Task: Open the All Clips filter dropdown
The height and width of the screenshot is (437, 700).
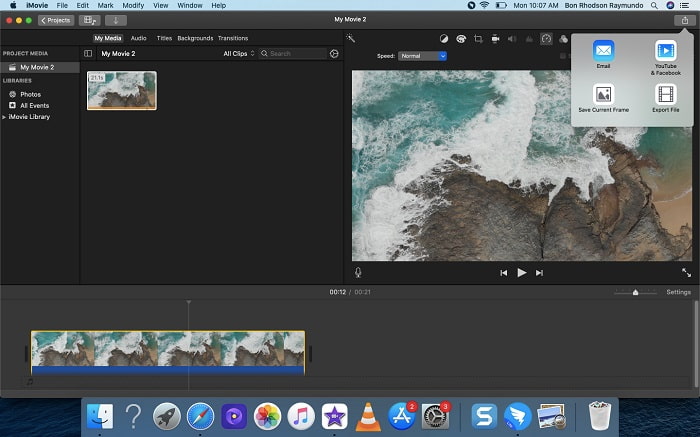Action: point(239,54)
